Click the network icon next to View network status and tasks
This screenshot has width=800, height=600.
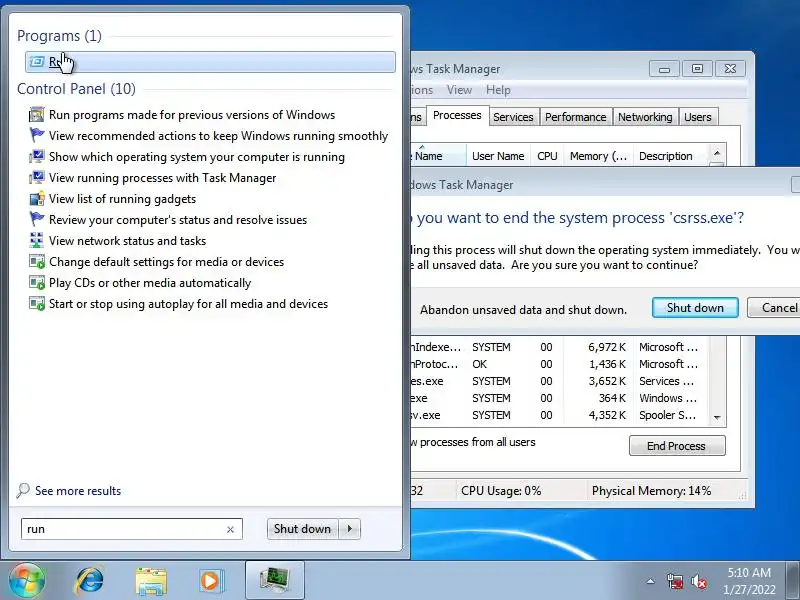[37, 240]
